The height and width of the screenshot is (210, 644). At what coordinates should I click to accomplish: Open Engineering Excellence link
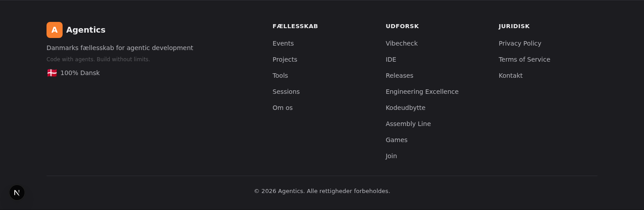(422, 92)
